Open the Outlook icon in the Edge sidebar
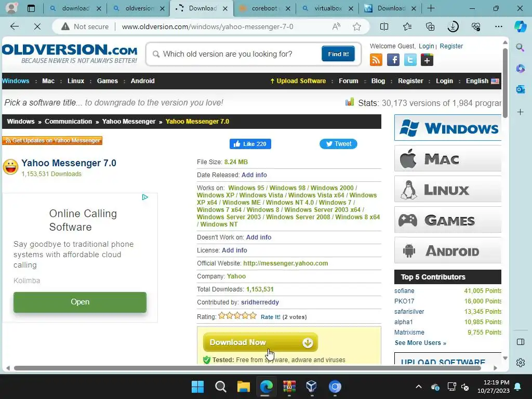Image resolution: width=532 pixels, height=399 pixels. coord(520,89)
